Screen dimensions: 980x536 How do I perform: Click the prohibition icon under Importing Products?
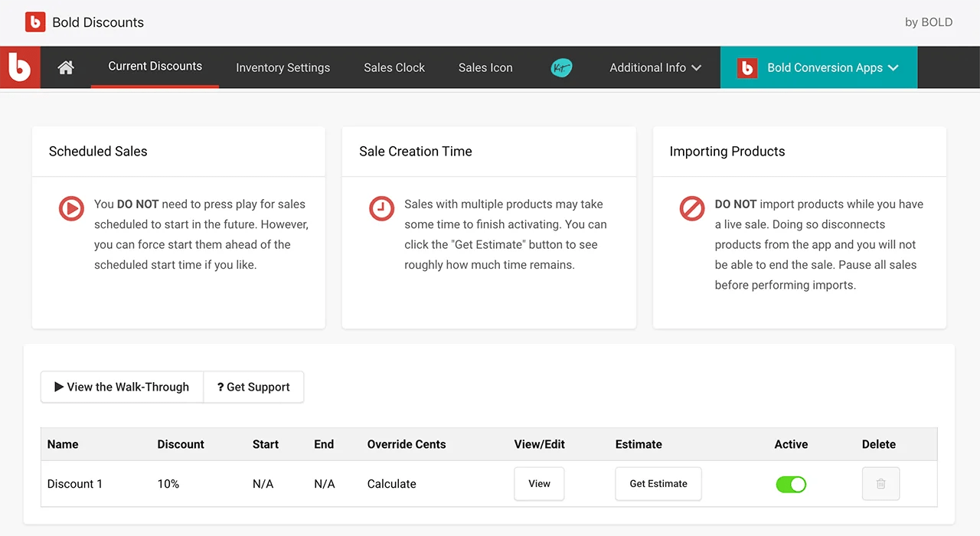click(x=692, y=208)
